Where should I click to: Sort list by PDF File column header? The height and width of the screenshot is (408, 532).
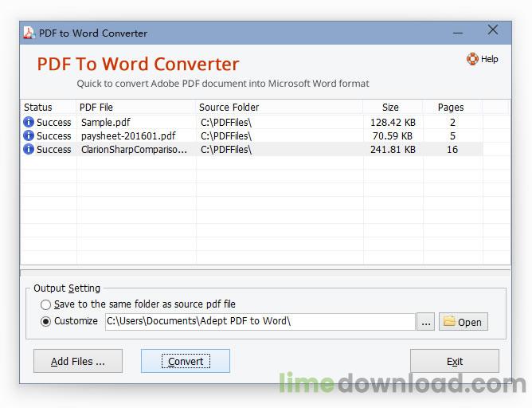[96, 107]
